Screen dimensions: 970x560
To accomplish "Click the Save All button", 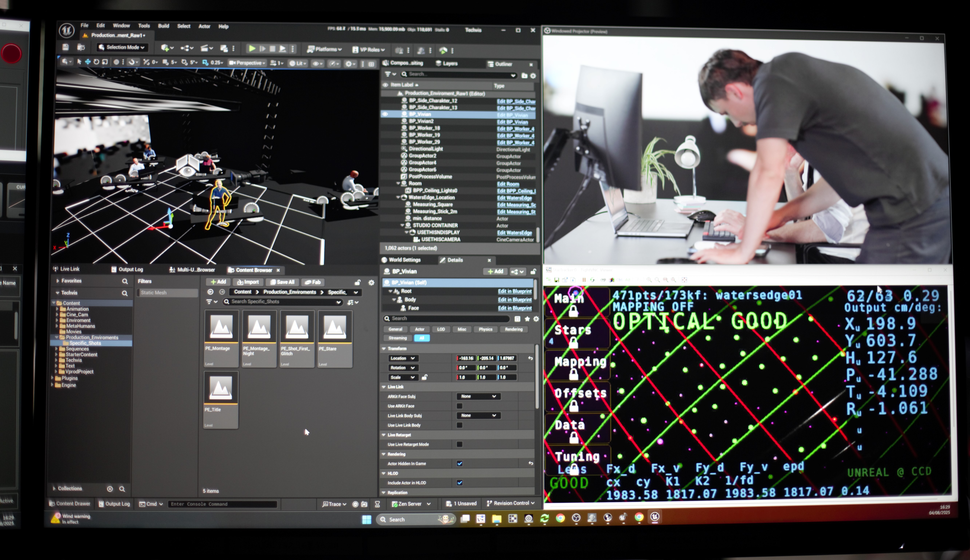I will (x=282, y=282).
